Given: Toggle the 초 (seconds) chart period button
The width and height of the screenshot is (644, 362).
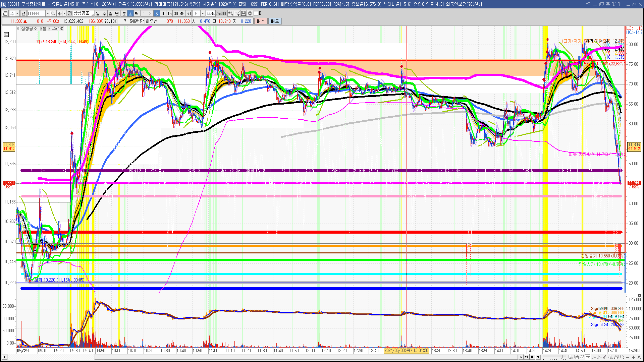Looking at the screenshot, I should coord(130,13).
